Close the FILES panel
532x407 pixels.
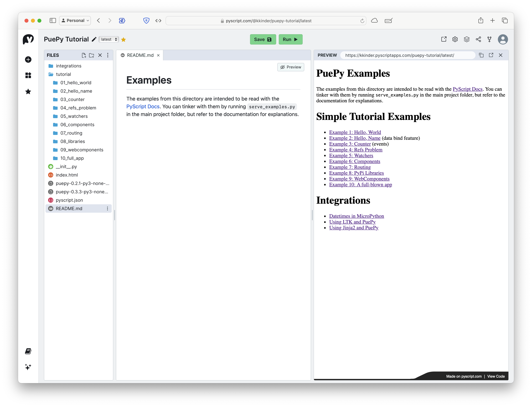(100, 55)
